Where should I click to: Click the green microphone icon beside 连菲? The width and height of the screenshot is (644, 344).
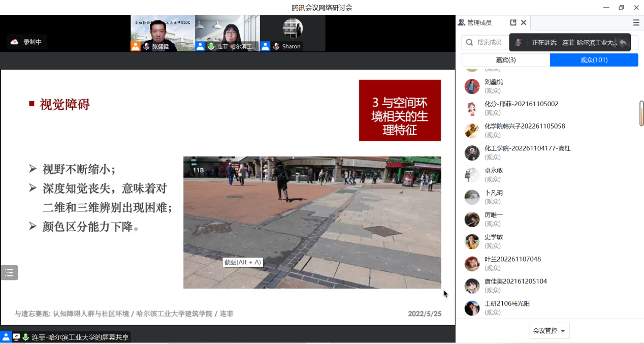[211, 46]
